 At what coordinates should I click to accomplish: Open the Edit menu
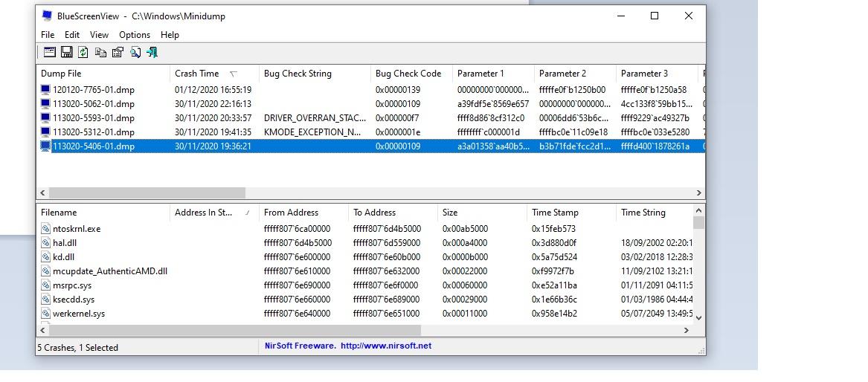click(x=72, y=35)
